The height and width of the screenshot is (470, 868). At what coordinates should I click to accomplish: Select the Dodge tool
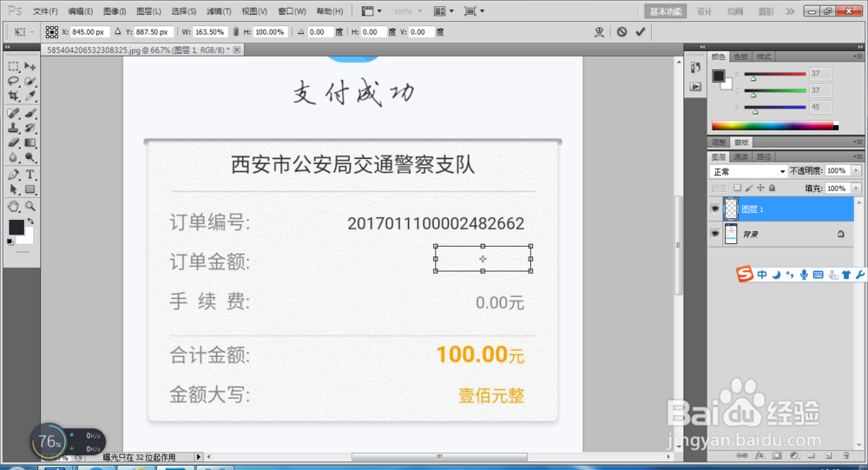(x=30, y=158)
